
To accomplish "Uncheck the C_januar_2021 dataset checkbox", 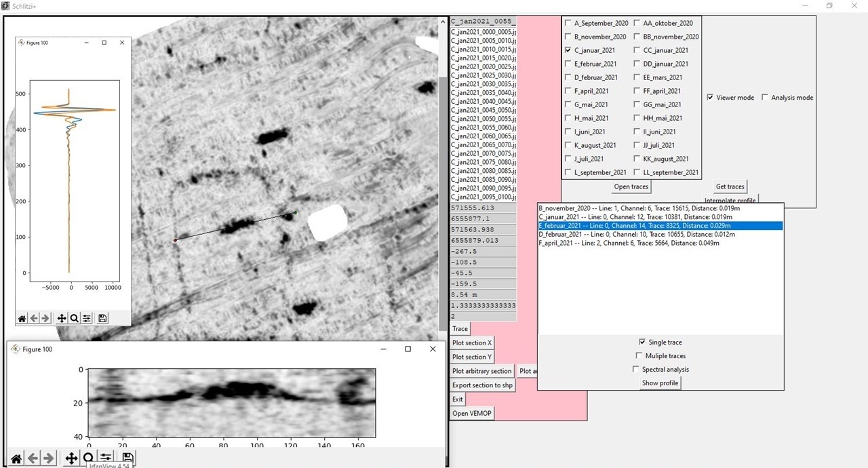I will tap(568, 50).
